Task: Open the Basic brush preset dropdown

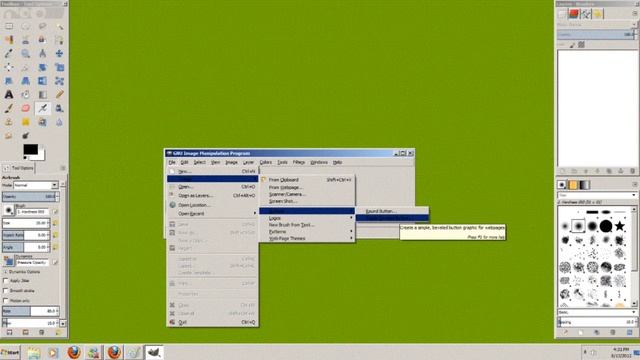Action: pos(597,312)
